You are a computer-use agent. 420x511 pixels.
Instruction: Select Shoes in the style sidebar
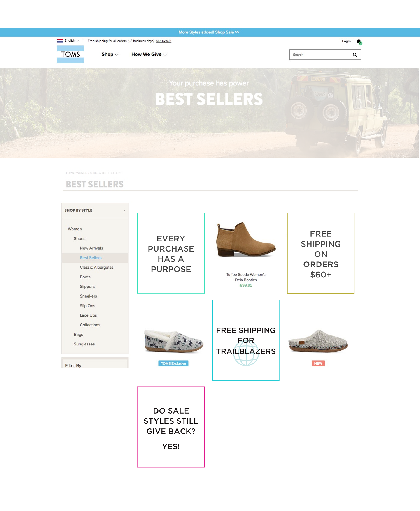pyautogui.click(x=79, y=239)
